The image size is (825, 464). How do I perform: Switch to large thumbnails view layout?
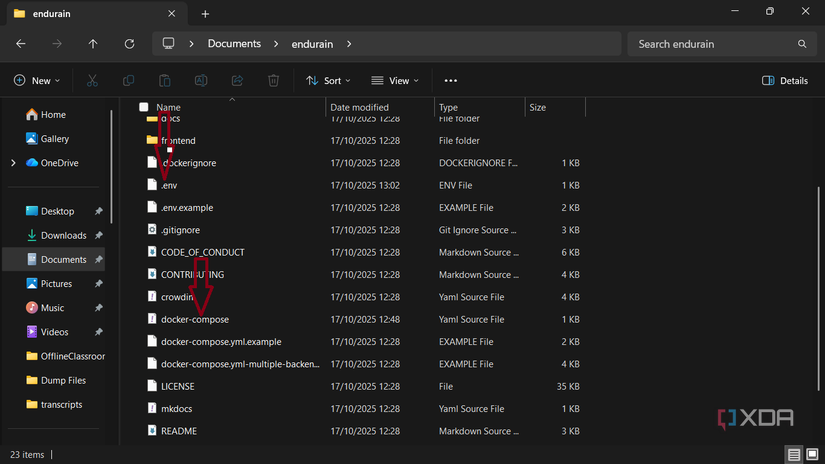coord(812,455)
